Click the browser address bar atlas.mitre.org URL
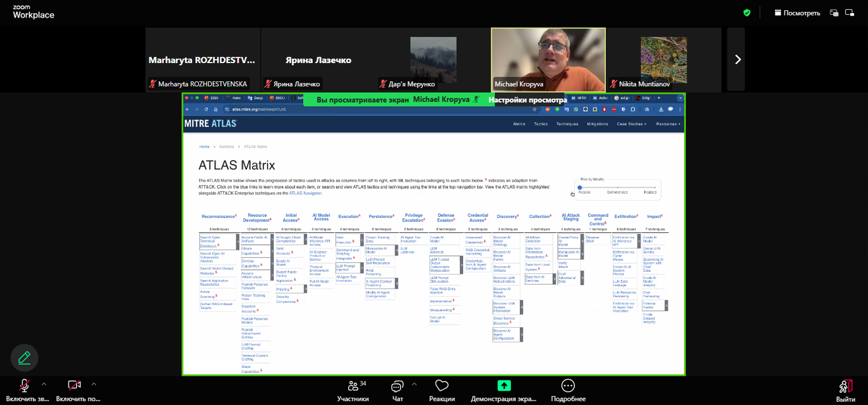 click(x=259, y=109)
